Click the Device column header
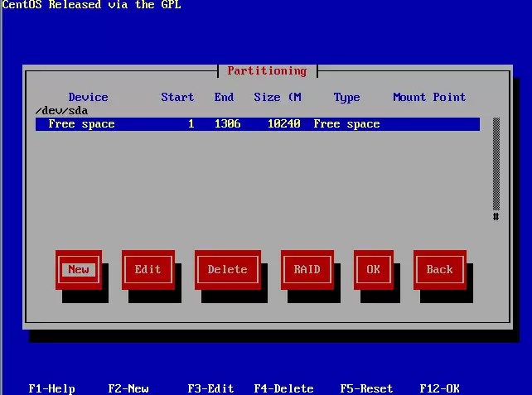The width and height of the screenshot is (532, 395). 88,98
